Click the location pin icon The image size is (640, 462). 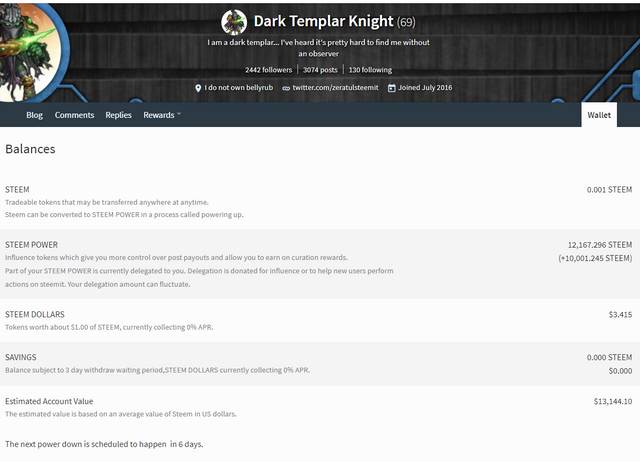coord(198,88)
